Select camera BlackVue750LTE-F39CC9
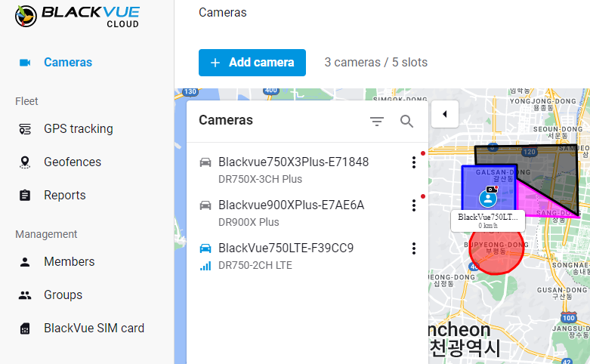 pyautogui.click(x=286, y=248)
